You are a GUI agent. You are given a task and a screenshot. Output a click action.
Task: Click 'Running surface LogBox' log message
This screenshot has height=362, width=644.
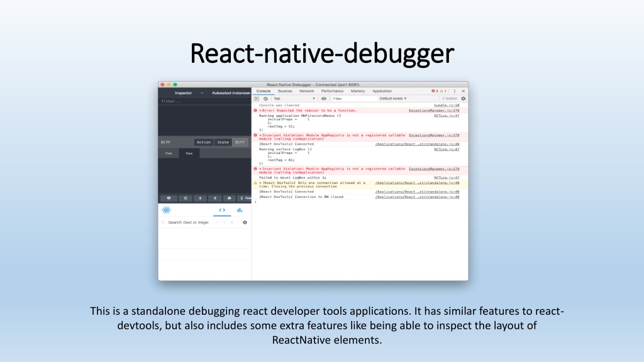pos(286,150)
